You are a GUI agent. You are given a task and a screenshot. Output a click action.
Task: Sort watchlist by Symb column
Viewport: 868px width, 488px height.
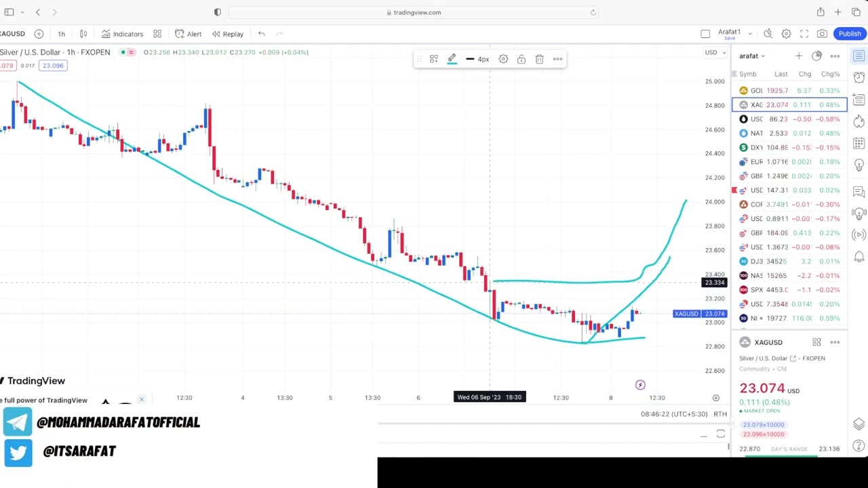click(748, 74)
